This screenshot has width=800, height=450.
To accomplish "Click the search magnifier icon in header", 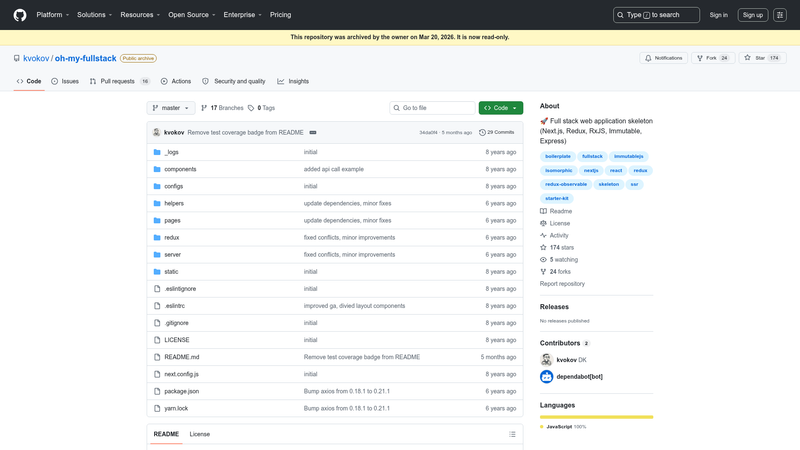I will pos(620,15).
